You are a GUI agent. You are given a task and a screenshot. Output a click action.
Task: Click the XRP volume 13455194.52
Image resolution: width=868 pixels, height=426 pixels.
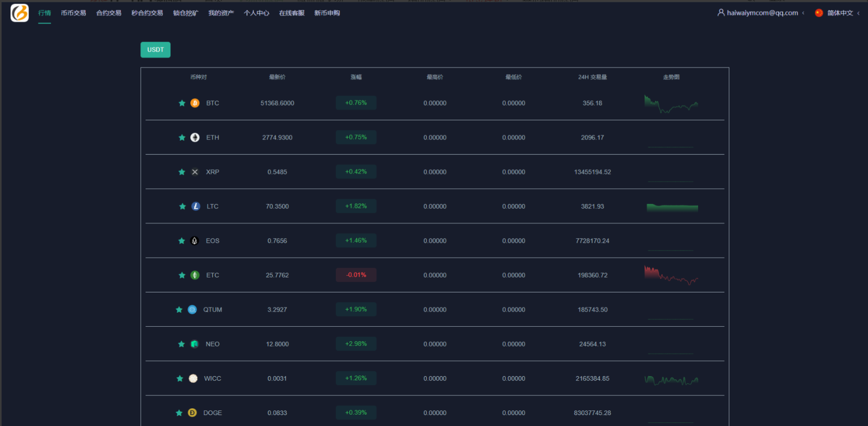point(593,172)
